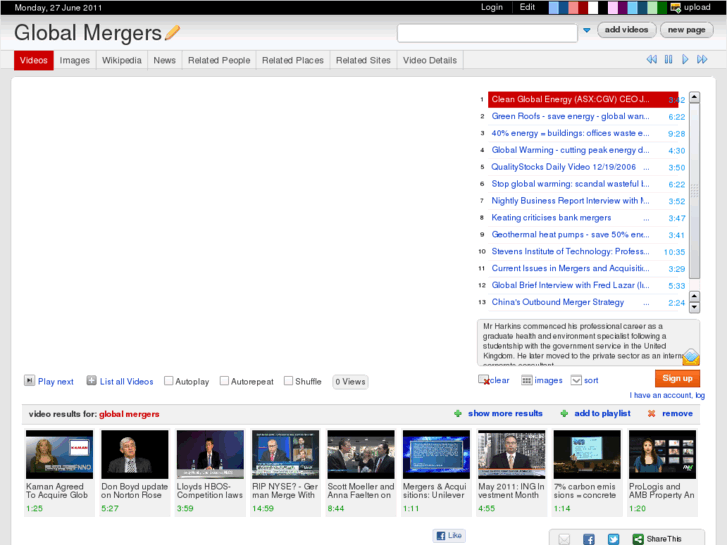
Task: Open the sort dropdown
Action: [576, 380]
